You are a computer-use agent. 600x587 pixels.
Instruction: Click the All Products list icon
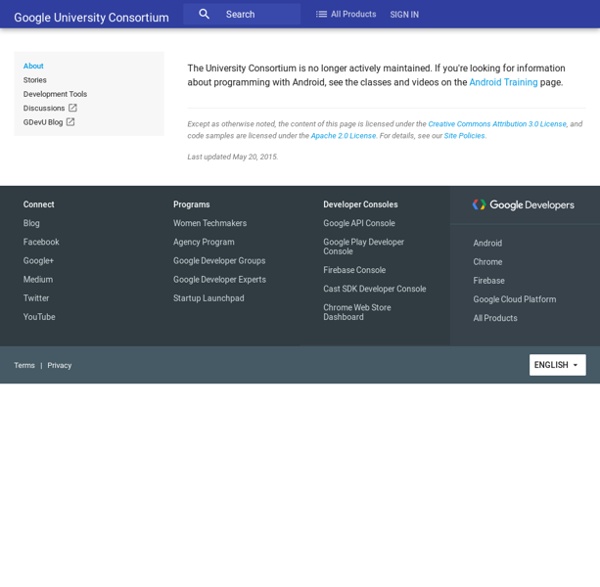[321, 14]
